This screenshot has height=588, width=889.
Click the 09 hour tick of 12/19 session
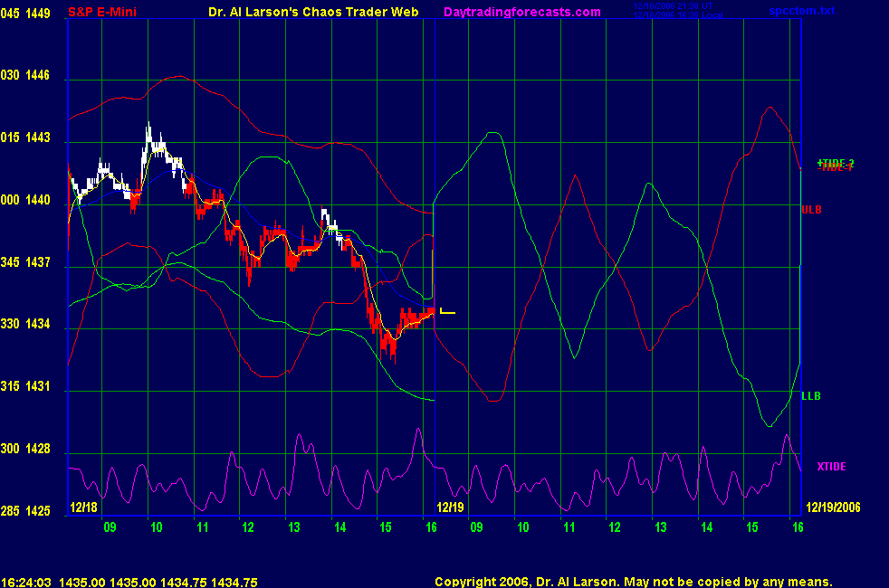(476, 527)
